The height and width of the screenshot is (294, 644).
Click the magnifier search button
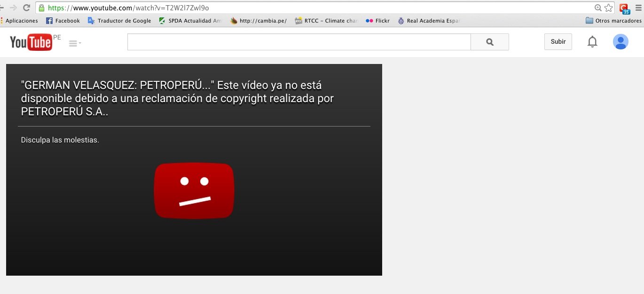coord(490,42)
